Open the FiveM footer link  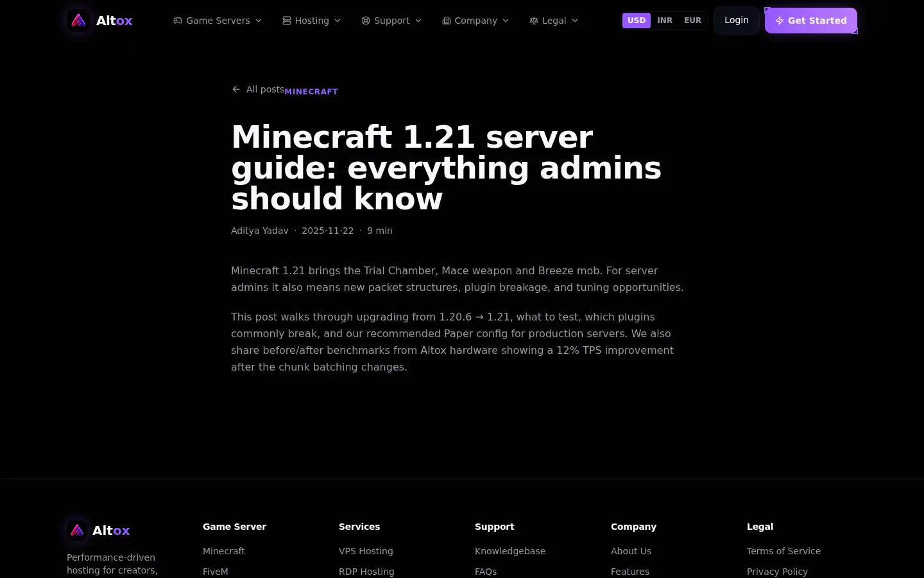point(216,572)
